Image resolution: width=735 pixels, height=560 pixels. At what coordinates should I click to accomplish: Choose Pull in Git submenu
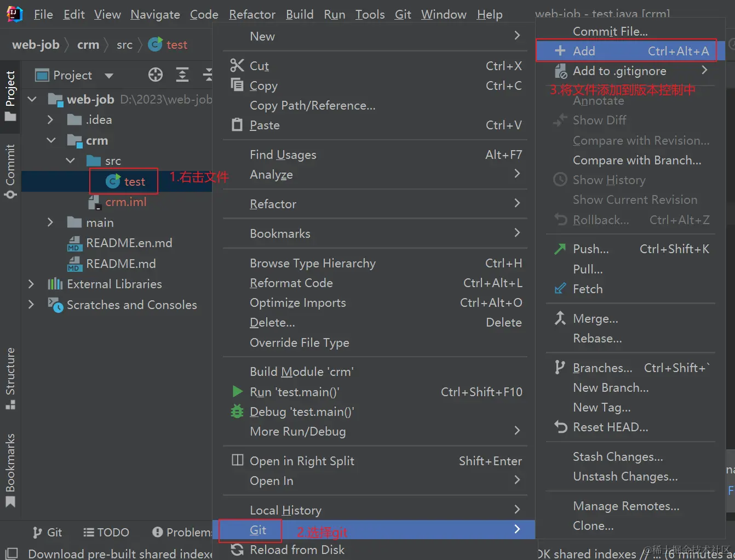point(630,268)
